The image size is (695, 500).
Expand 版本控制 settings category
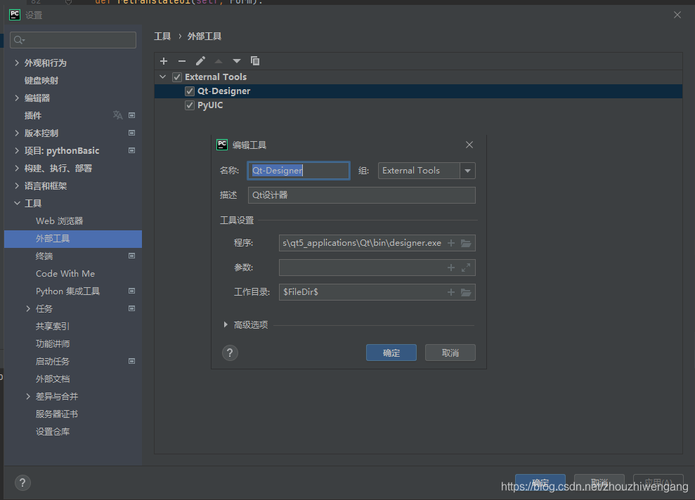tap(17, 133)
